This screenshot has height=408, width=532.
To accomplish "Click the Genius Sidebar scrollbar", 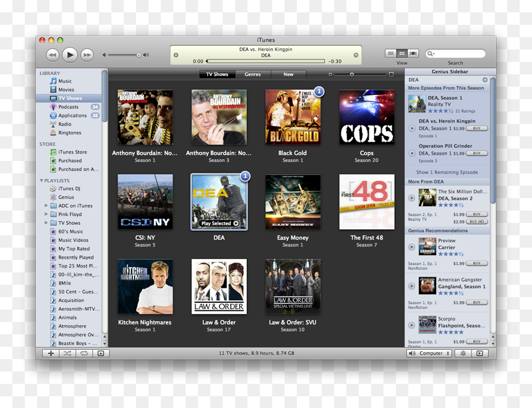I will tap(492, 141).
